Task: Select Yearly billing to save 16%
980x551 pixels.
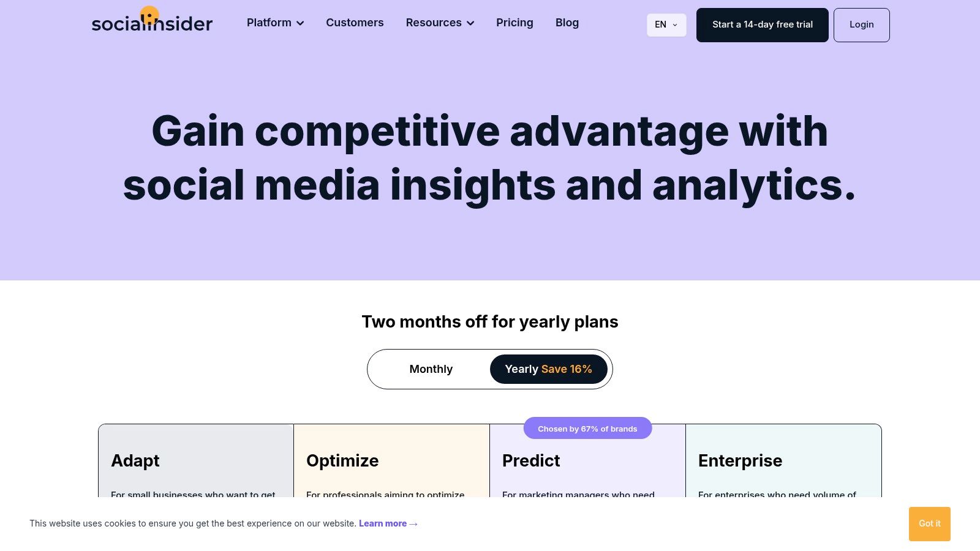Action: 548,369
